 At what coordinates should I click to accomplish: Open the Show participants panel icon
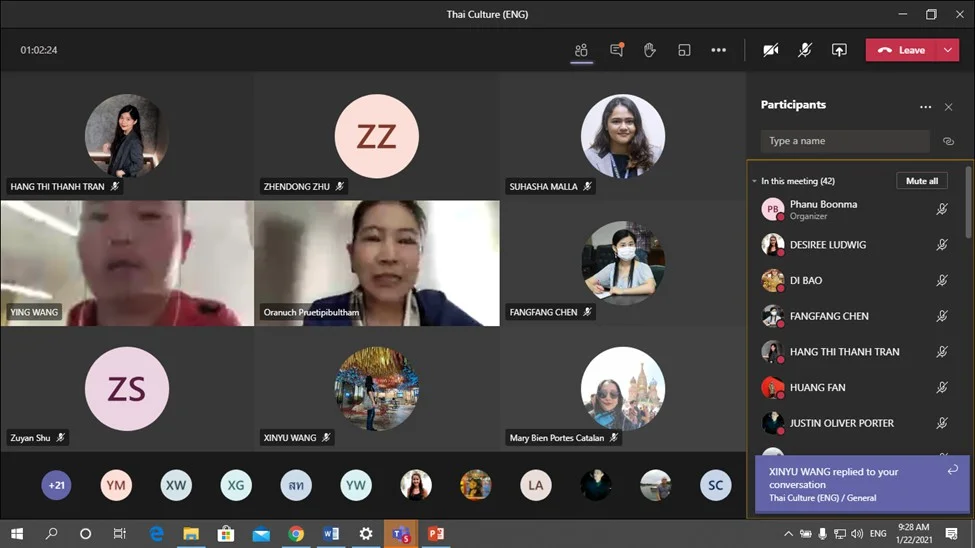point(581,50)
